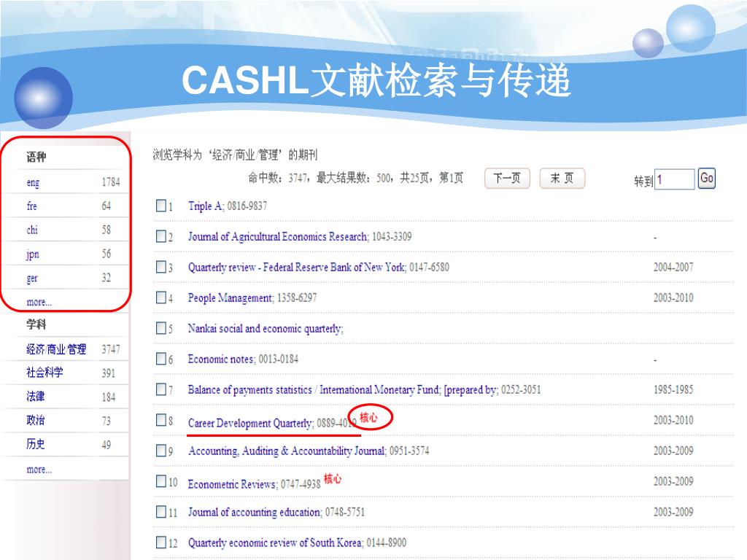Select the Journal of accounting education checkbox
Image resolution: width=747 pixels, height=560 pixels.
pyautogui.click(x=161, y=512)
